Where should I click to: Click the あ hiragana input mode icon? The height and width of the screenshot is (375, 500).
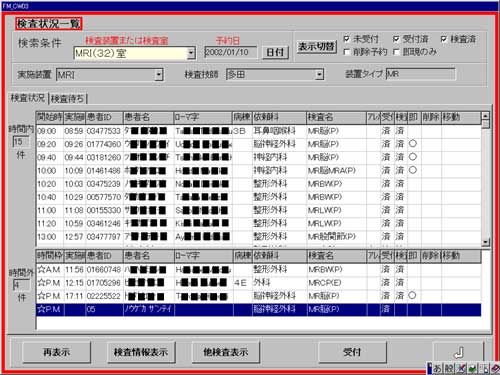click(437, 368)
